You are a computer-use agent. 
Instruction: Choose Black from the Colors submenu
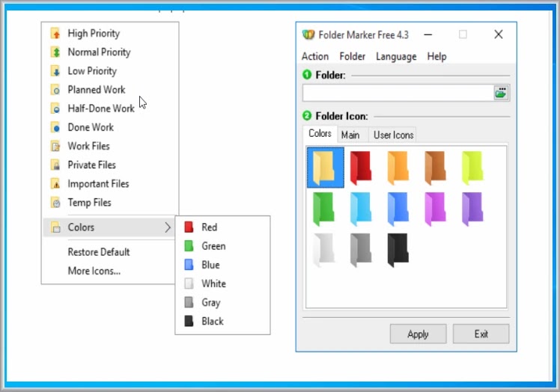[222, 322]
